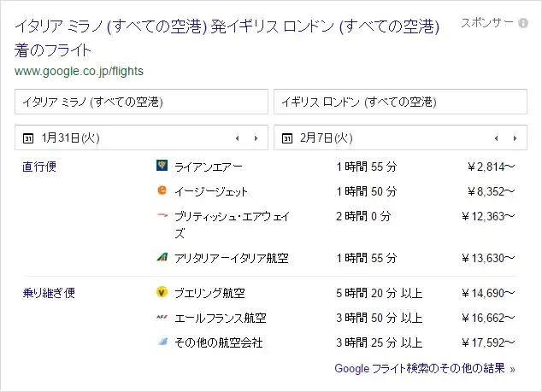Go to next day for 2月7日 return
The width and height of the screenshot is (542, 392).
click(515, 138)
